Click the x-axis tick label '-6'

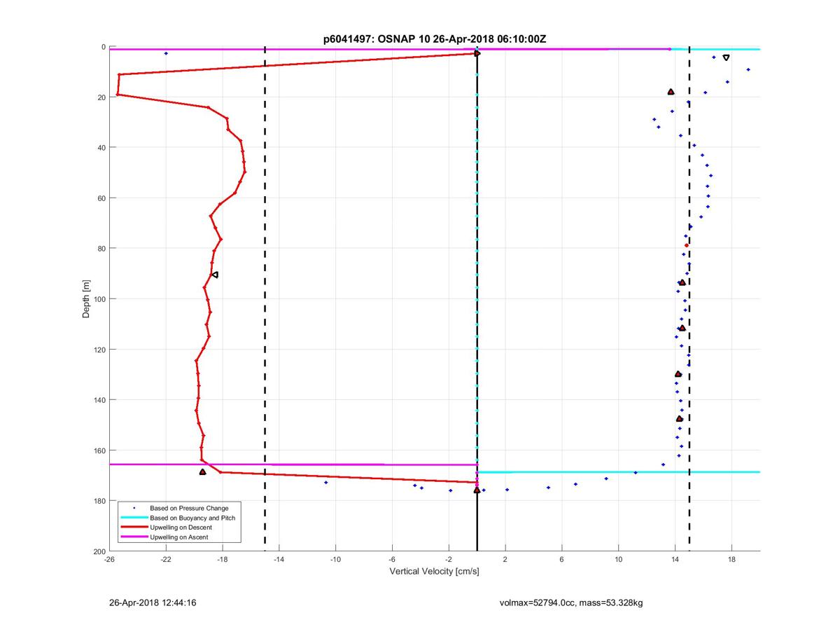(392, 559)
